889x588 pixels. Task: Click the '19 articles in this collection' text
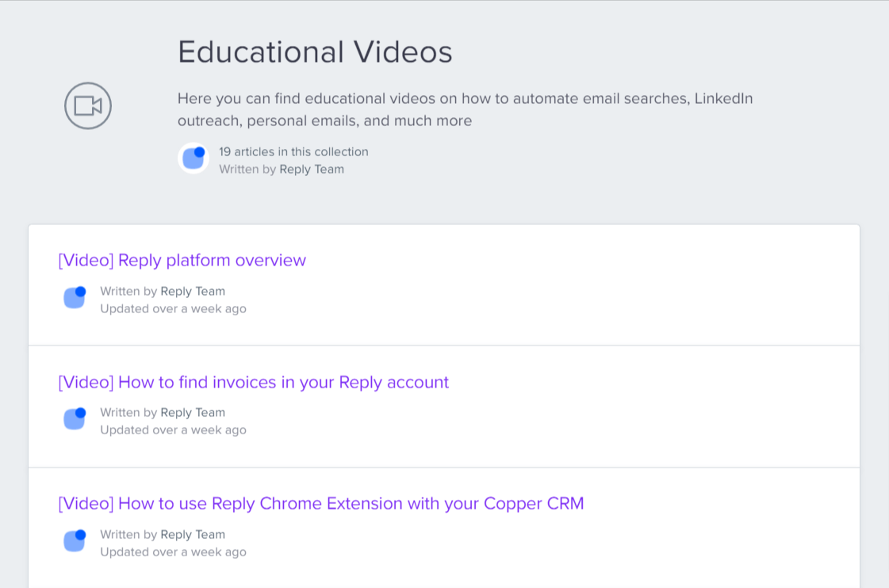(x=293, y=151)
